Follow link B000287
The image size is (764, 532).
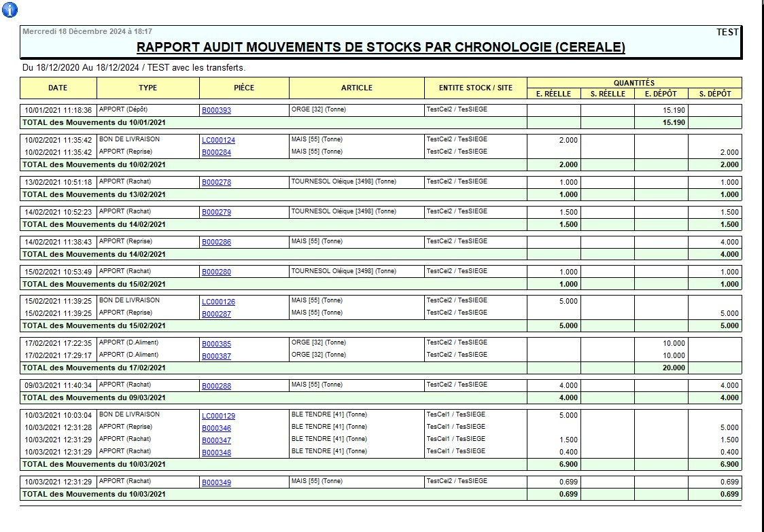(x=216, y=314)
